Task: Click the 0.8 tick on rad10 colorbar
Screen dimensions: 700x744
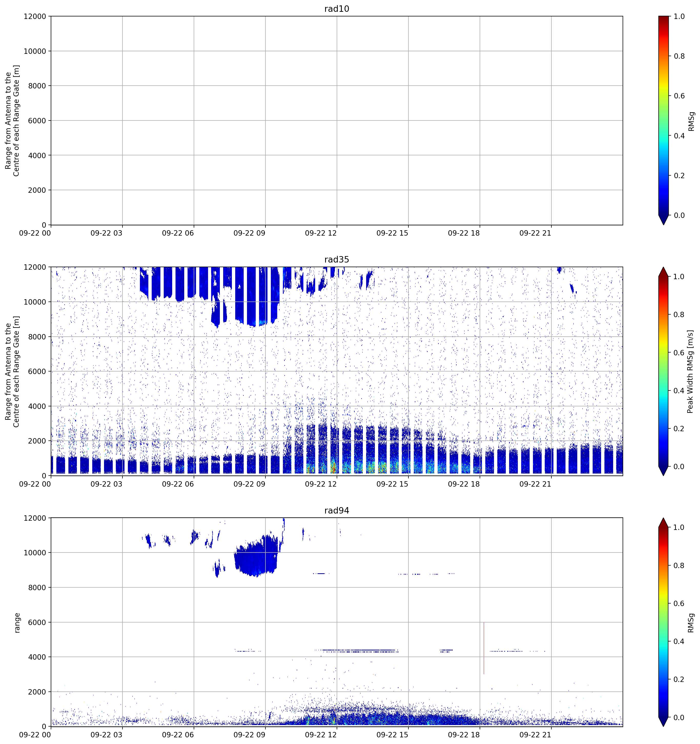Action: 680,56
